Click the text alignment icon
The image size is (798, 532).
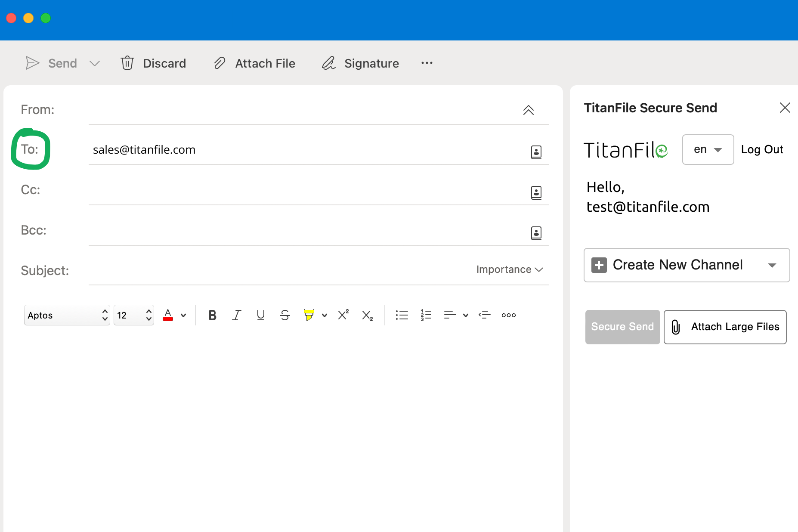coord(450,315)
